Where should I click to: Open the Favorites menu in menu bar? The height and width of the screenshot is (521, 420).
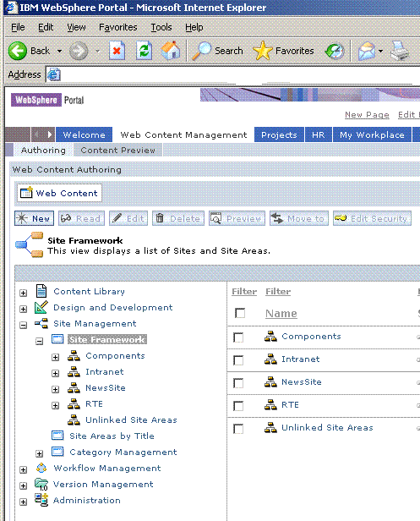tap(118, 27)
